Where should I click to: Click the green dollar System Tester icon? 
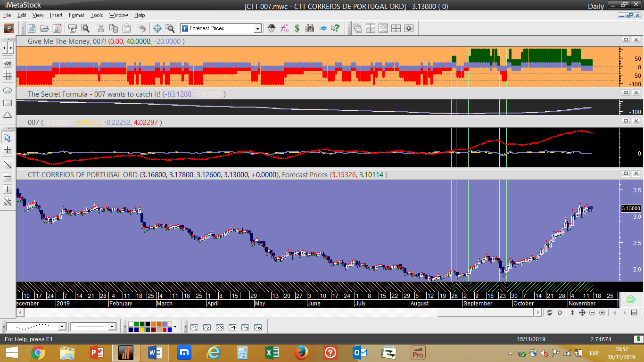pyautogui.click(x=297, y=28)
